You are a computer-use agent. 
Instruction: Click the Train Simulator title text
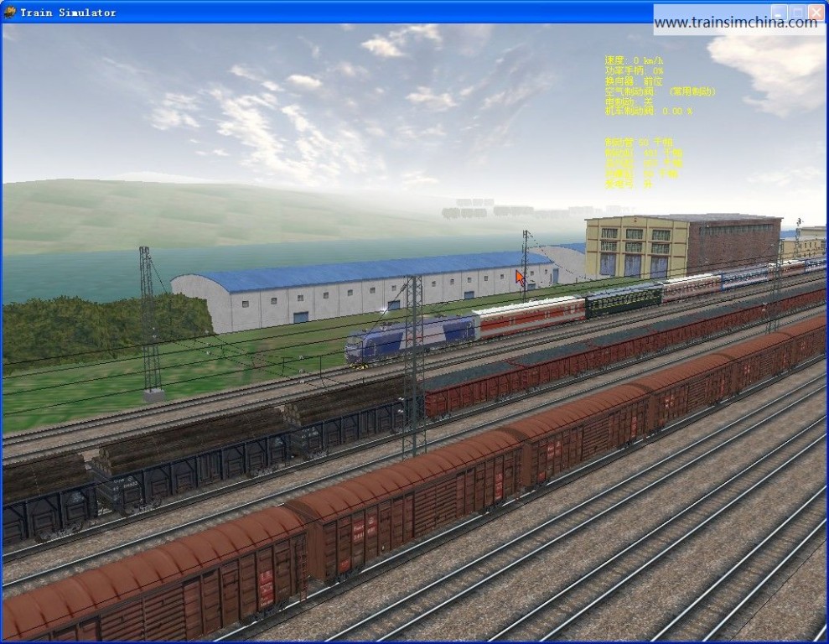click(x=68, y=13)
